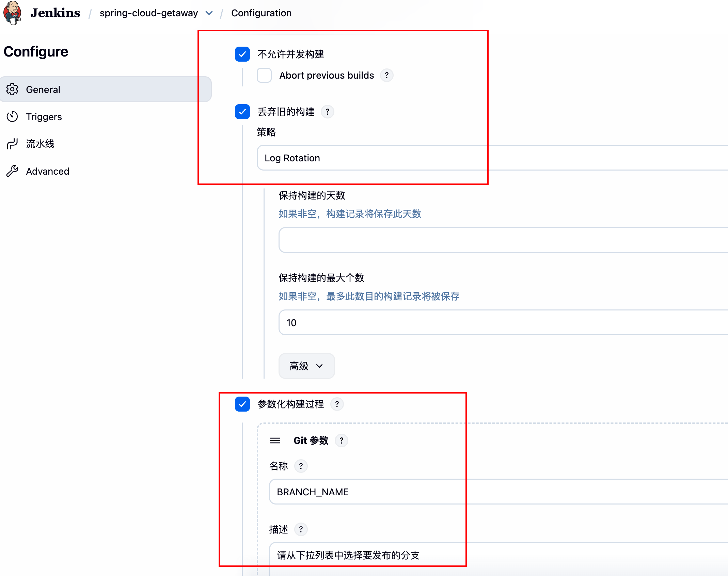Screen dimensions: 728x576
Task: Expand the 高级 options button
Action: [x=306, y=366]
